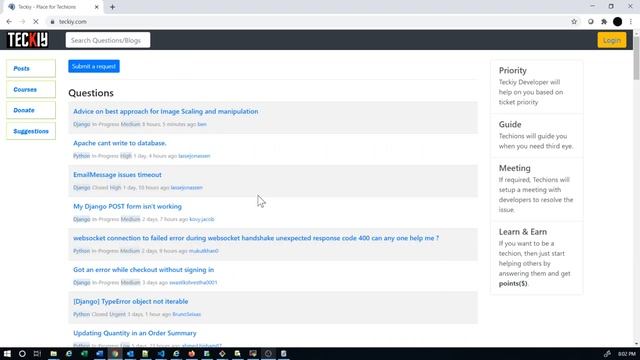
Task: Open '[Django] TypeError object not iterable' question
Action: (x=131, y=301)
